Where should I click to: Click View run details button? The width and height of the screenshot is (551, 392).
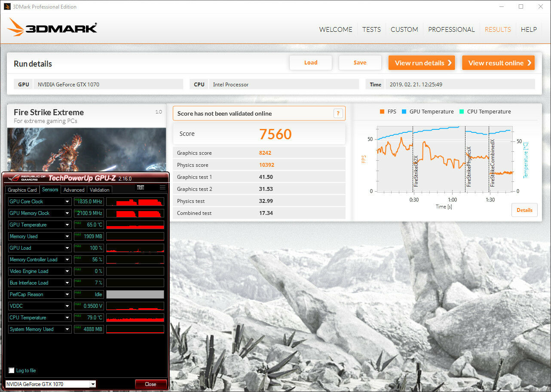(422, 63)
